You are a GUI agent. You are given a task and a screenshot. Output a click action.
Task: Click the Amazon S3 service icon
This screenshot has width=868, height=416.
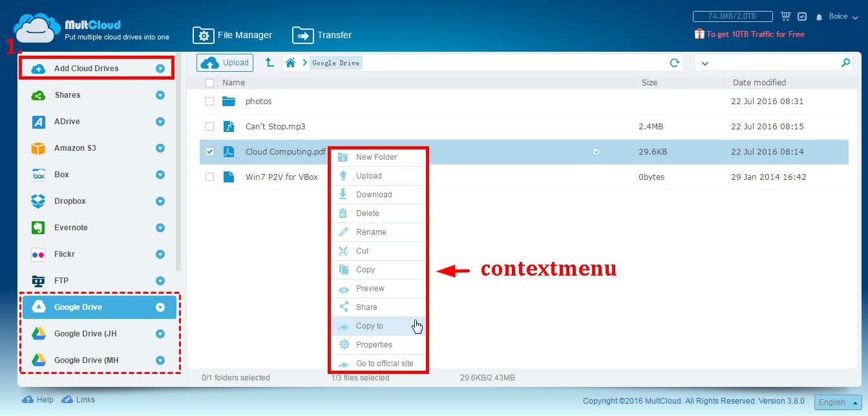tap(38, 148)
